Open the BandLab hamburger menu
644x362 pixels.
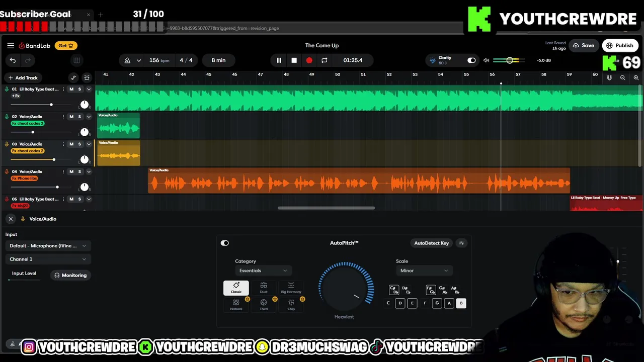click(11, 45)
